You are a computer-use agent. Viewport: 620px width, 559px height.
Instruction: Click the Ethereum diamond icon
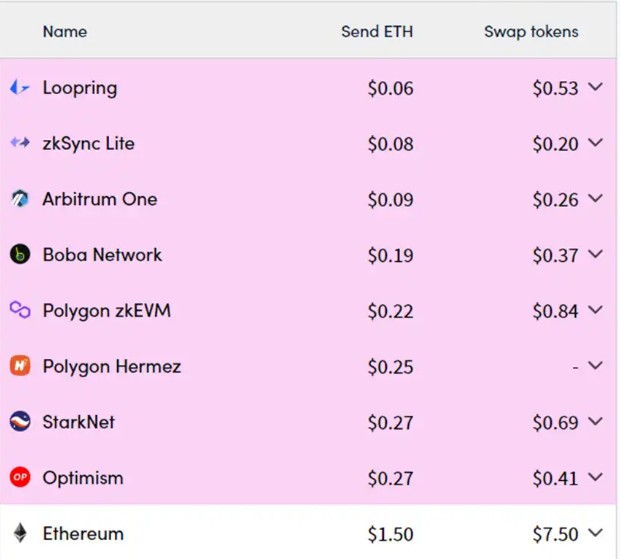pyautogui.click(x=20, y=533)
